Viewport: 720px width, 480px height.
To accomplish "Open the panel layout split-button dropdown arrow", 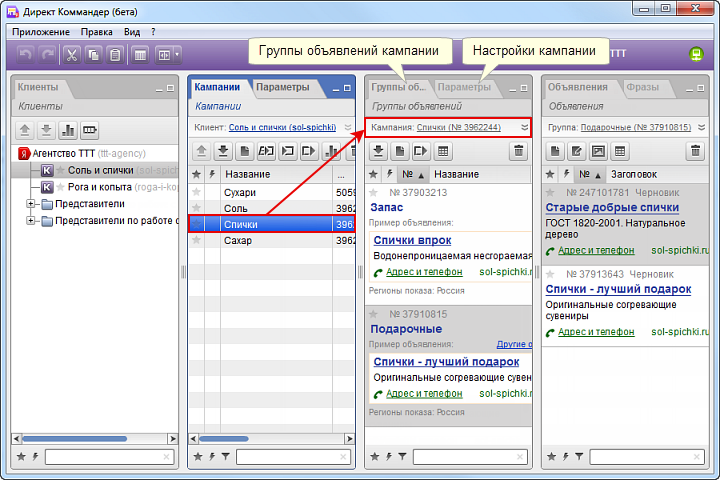I will (177, 55).
